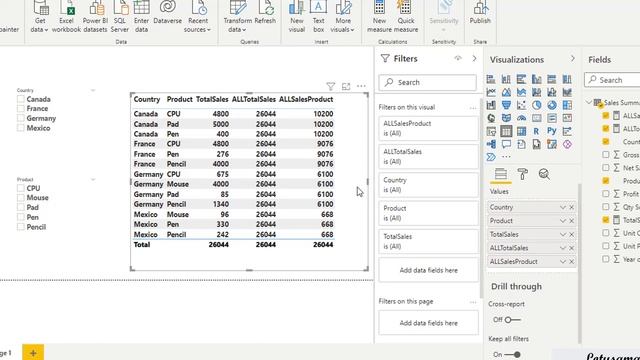Open Product slicer dropdown arrow
This screenshot has width=640, height=360.
93,180
